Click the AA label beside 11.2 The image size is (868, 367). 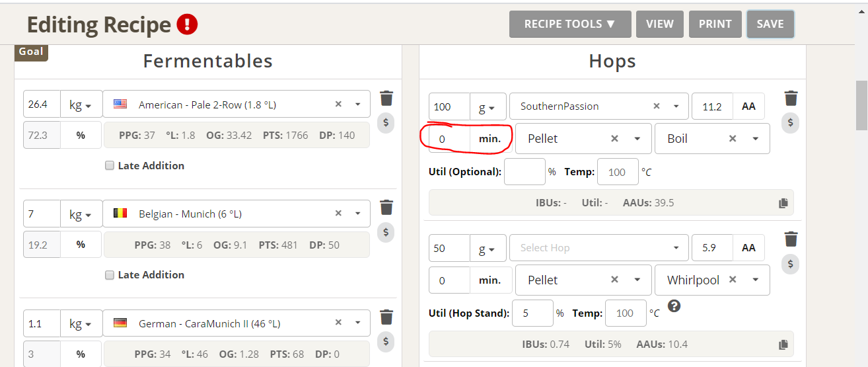point(748,106)
